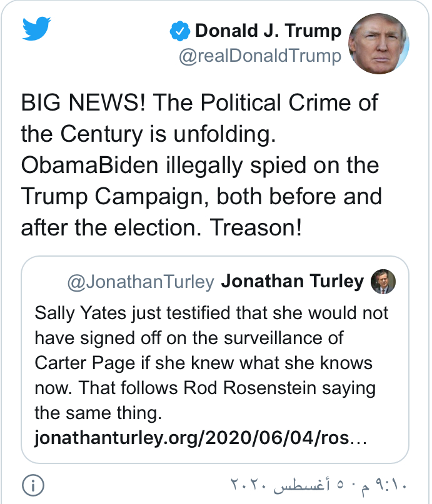Image resolution: width=432 pixels, height=504 pixels.
Task: Click the blue verified badge
Action: tap(179, 31)
